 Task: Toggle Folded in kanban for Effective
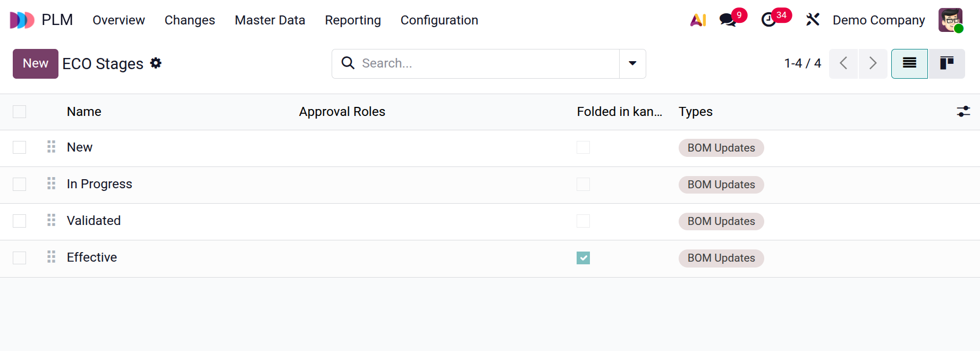[583, 258]
